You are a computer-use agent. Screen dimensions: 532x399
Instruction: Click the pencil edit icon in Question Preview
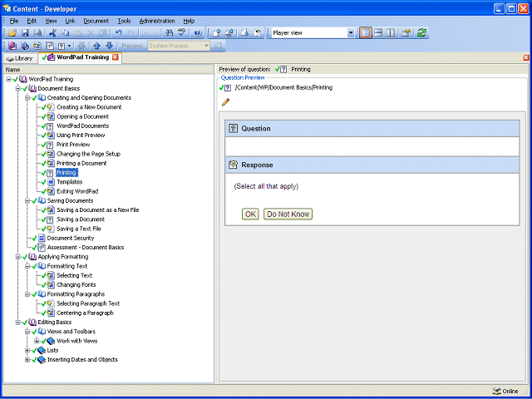point(225,101)
